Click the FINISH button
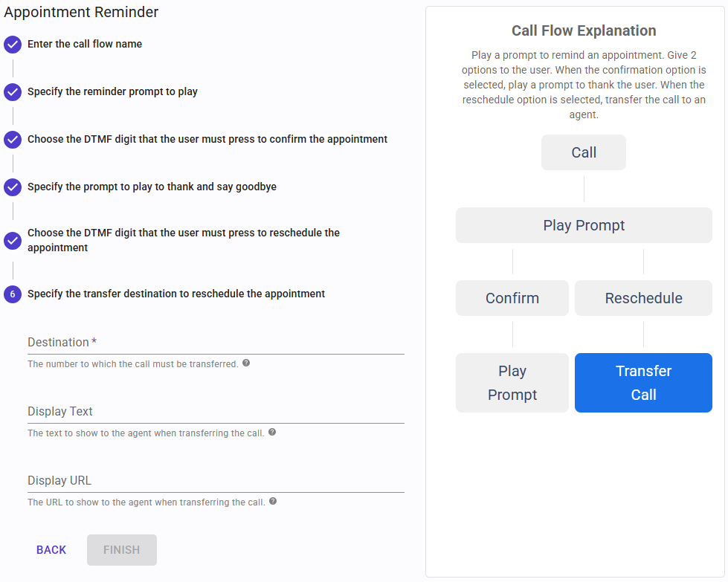This screenshot has width=728, height=582. pyautogui.click(x=122, y=550)
